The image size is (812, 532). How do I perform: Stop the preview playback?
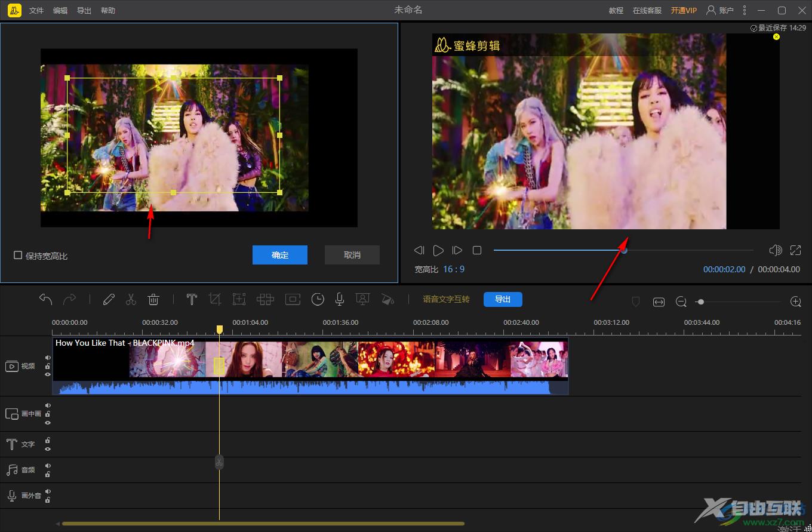[x=476, y=250]
